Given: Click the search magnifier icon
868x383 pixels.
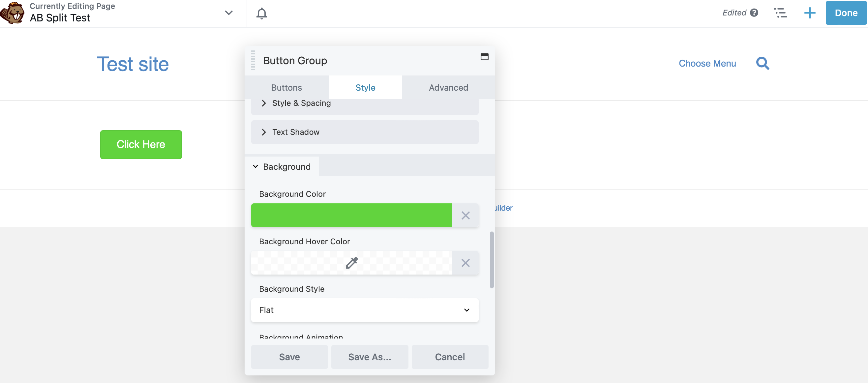Looking at the screenshot, I should click(763, 63).
